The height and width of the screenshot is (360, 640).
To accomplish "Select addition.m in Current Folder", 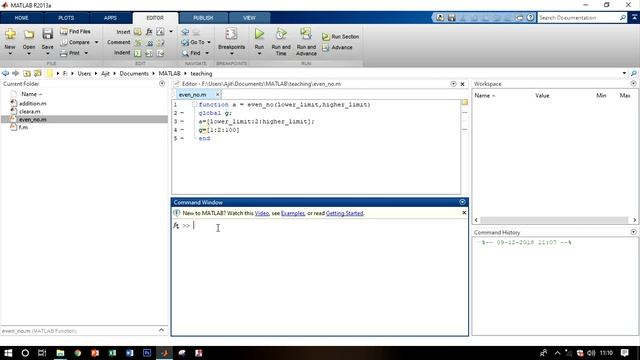I will [32, 104].
